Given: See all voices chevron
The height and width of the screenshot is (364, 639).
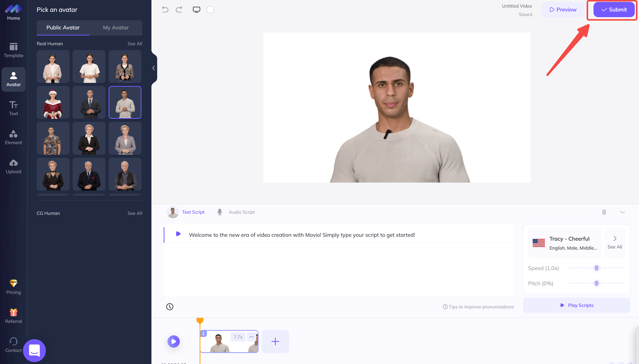Looking at the screenshot, I should (615, 242).
